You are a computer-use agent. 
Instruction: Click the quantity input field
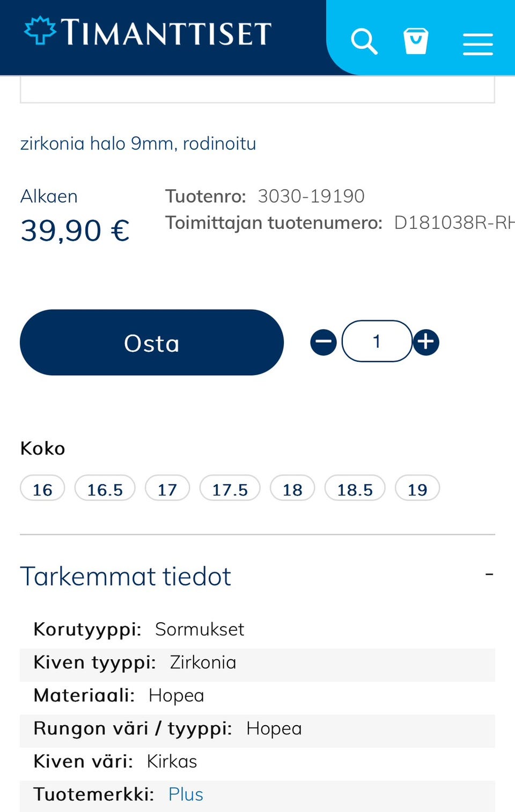pyautogui.click(x=377, y=341)
